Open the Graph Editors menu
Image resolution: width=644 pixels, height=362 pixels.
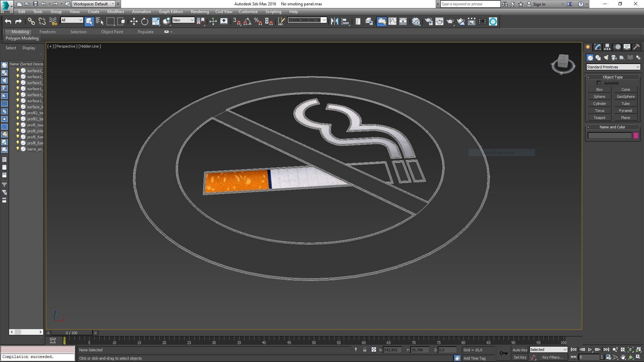(171, 12)
